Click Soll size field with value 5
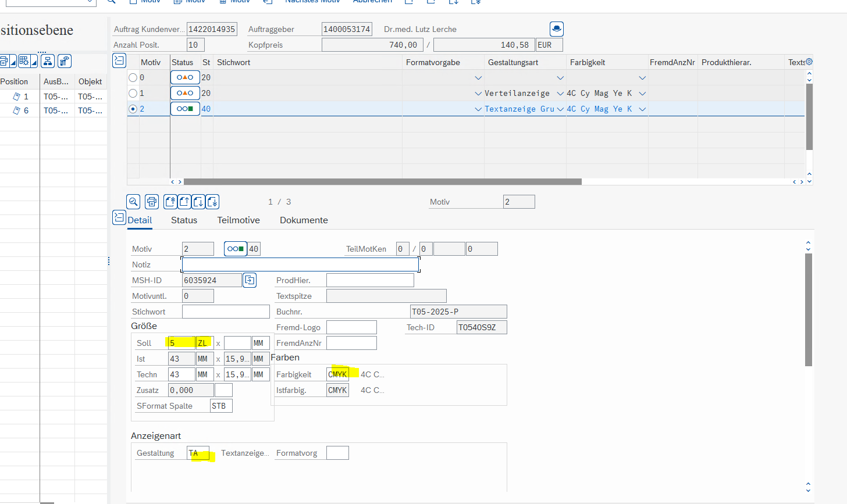Image resolution: width=847 pixels, height=504 pixels. [x=181, y=343]
